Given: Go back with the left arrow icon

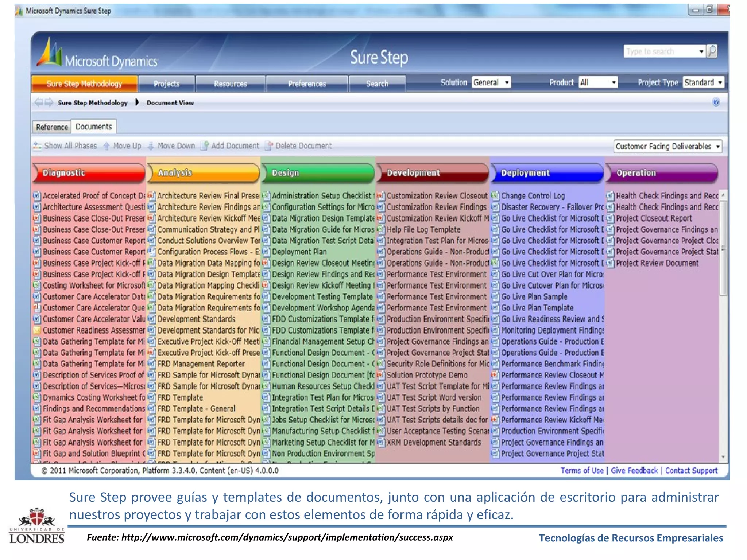Looking at the screenshot, I should click(39, 102).
